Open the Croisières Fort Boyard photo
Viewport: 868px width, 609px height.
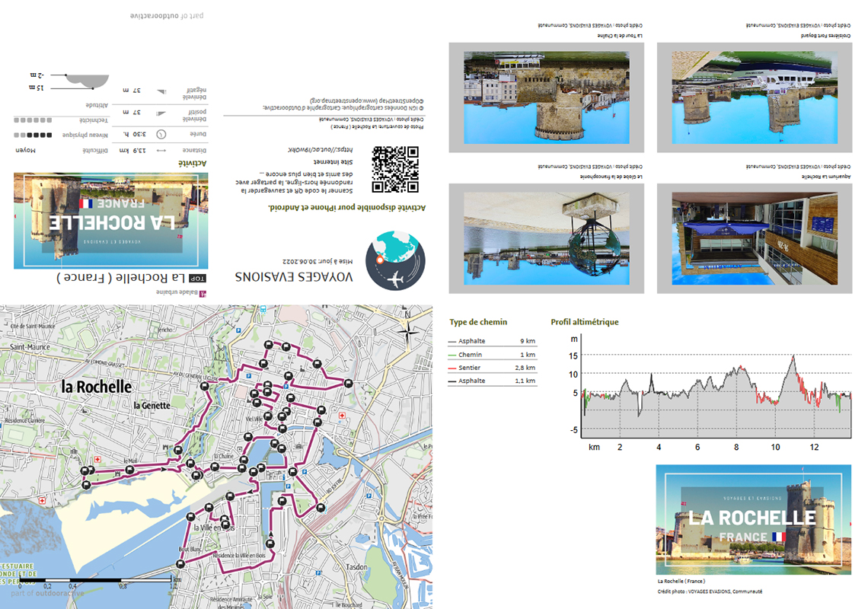pos(755,97)
